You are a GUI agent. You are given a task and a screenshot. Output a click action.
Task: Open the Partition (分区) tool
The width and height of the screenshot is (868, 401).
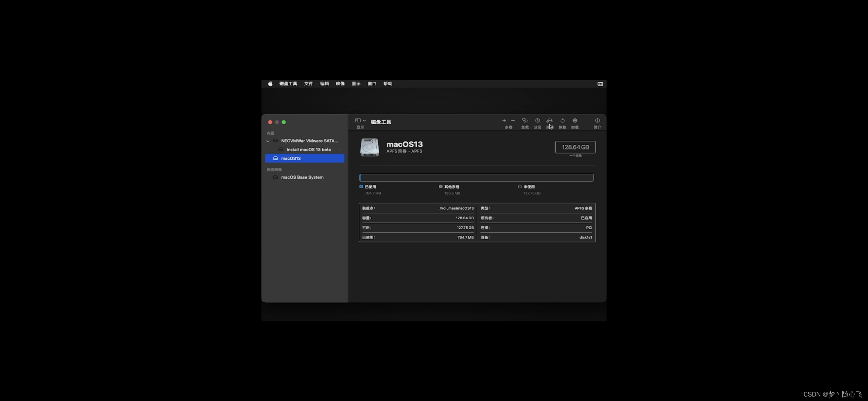(x=538, y=120)
